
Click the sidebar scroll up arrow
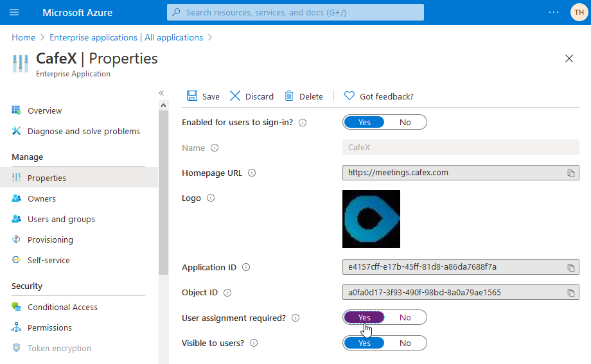point(163,105)
